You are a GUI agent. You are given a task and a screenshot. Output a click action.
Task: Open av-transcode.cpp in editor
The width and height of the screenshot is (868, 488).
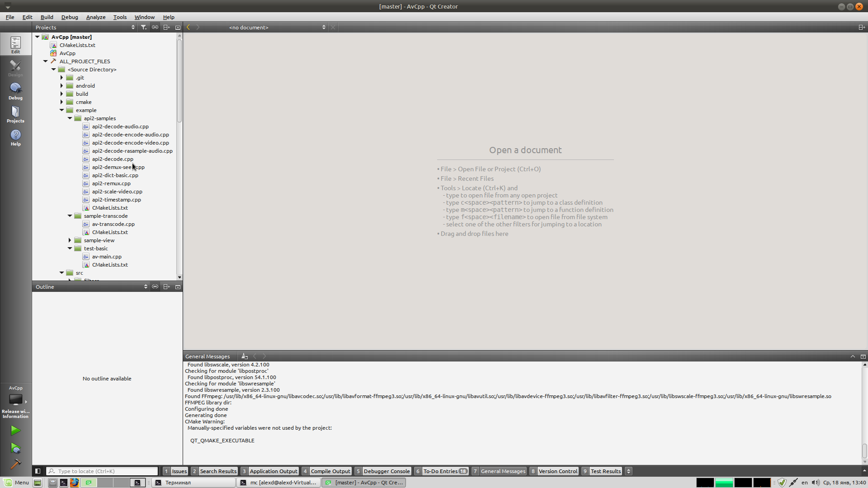tap(113, 224)
